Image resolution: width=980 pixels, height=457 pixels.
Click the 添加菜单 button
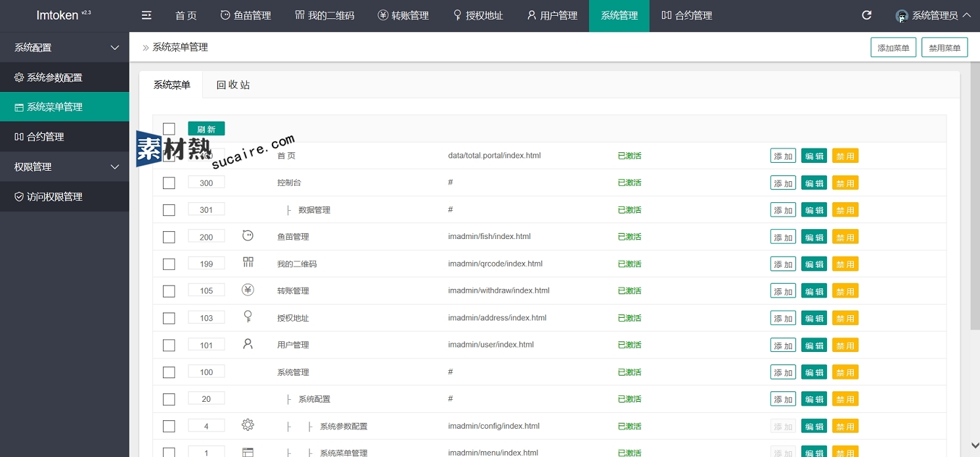[893, 48]
